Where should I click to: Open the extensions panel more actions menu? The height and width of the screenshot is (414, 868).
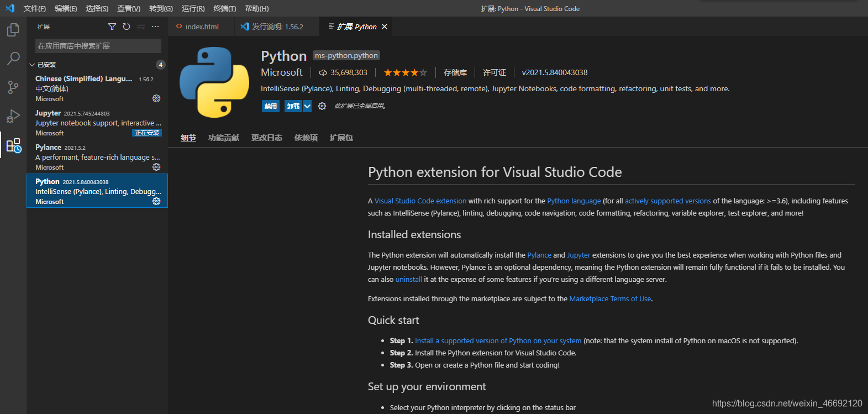tap(155, 27)
